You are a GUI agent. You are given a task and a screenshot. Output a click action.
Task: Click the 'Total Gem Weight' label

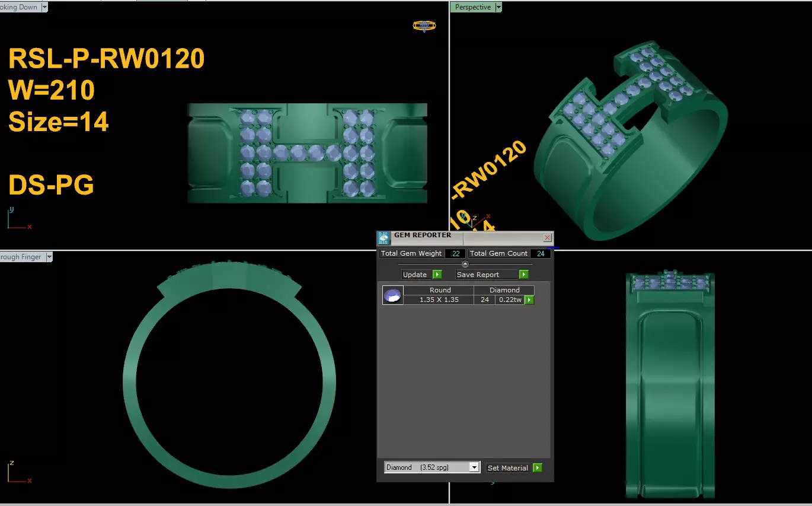pyautogui.click(x=411, y=253)
